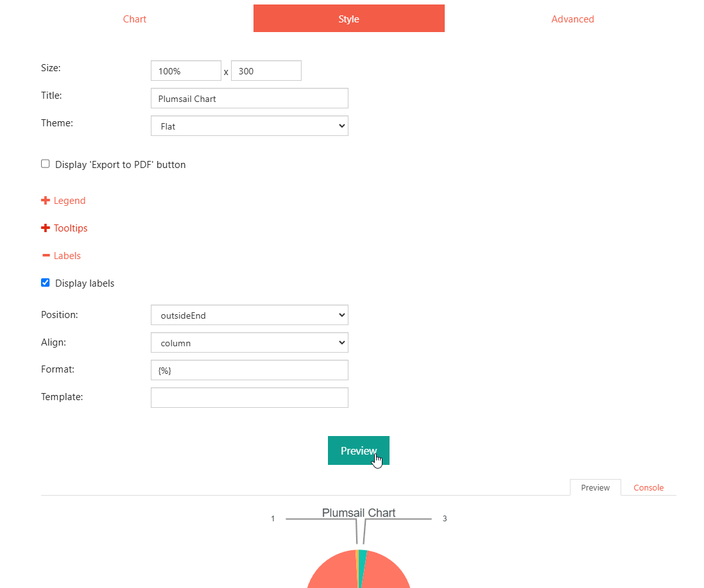Click the Tooltips link text
Screen dimensions: 704x588
click(71, 228)
